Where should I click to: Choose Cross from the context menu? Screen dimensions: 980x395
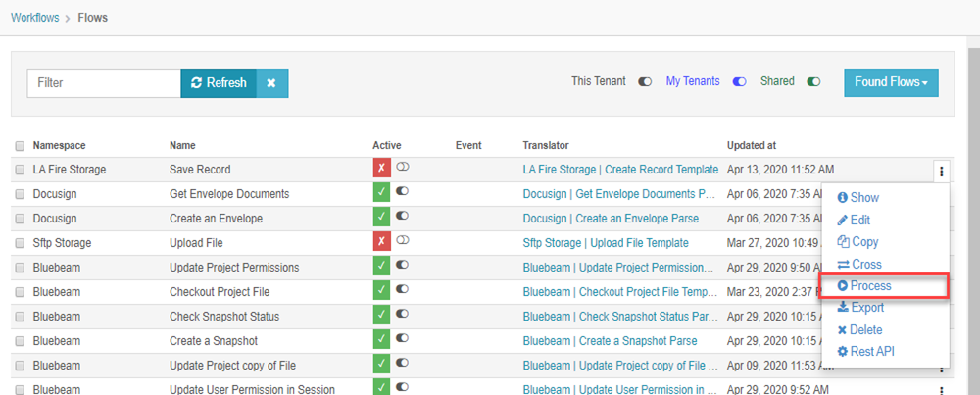[859, 264]
